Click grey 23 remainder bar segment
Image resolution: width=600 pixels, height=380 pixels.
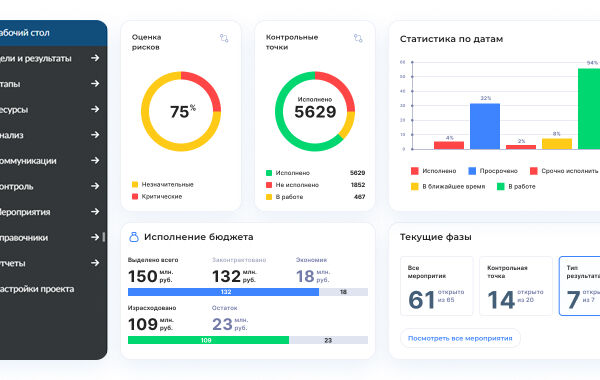328,340
